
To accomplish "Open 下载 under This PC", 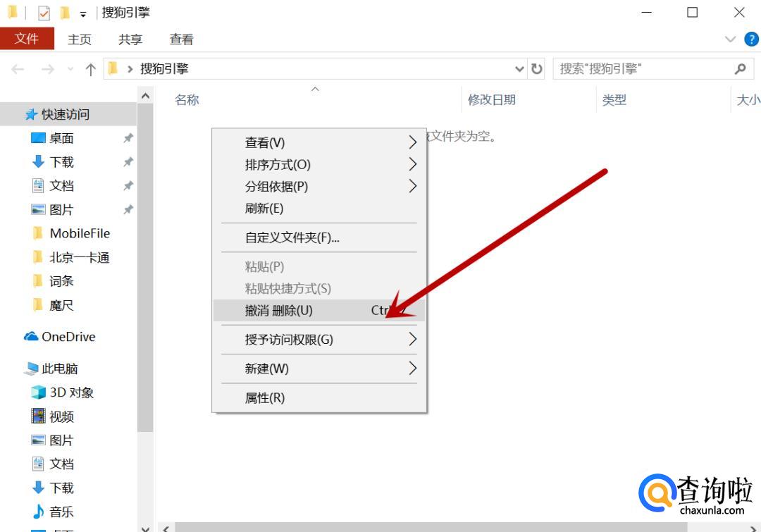I will click(61, 488).
